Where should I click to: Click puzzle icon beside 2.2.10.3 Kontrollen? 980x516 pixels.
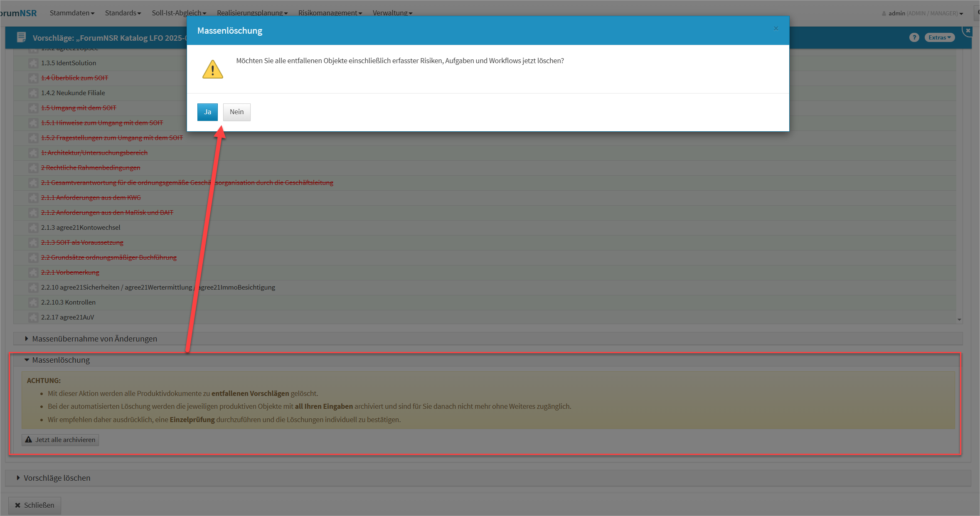(x=33, y=302)
